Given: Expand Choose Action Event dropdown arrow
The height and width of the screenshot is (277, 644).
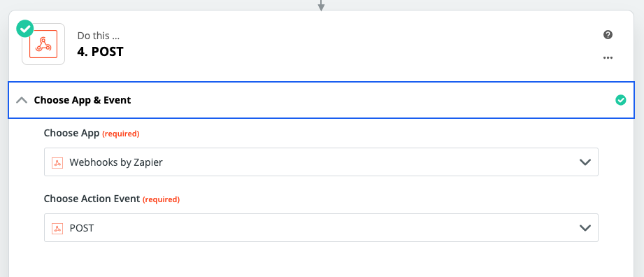Looking at the screenshot, I should point(585,228).
